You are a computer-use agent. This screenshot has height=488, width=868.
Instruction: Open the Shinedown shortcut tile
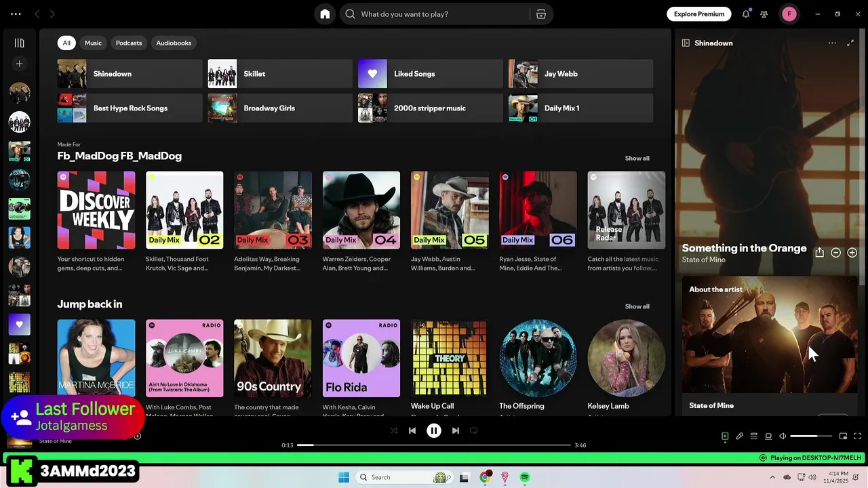click(130, 74)
